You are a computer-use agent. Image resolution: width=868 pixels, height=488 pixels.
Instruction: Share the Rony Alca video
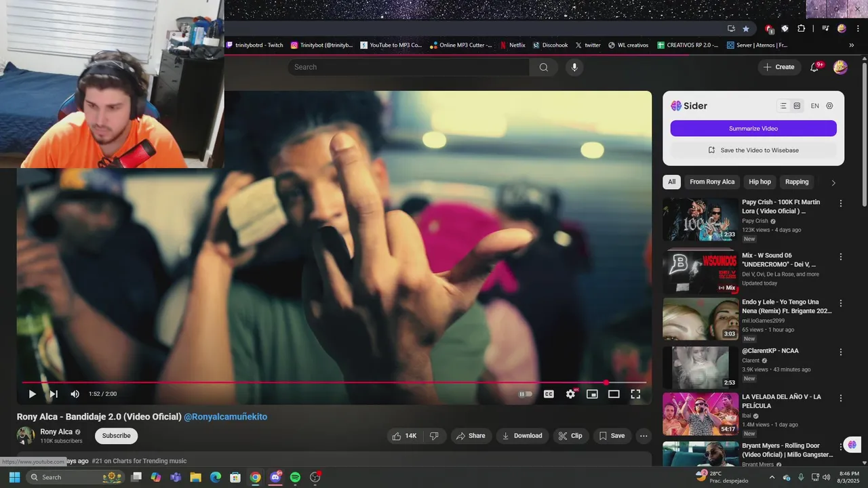(x=471, y=436)
